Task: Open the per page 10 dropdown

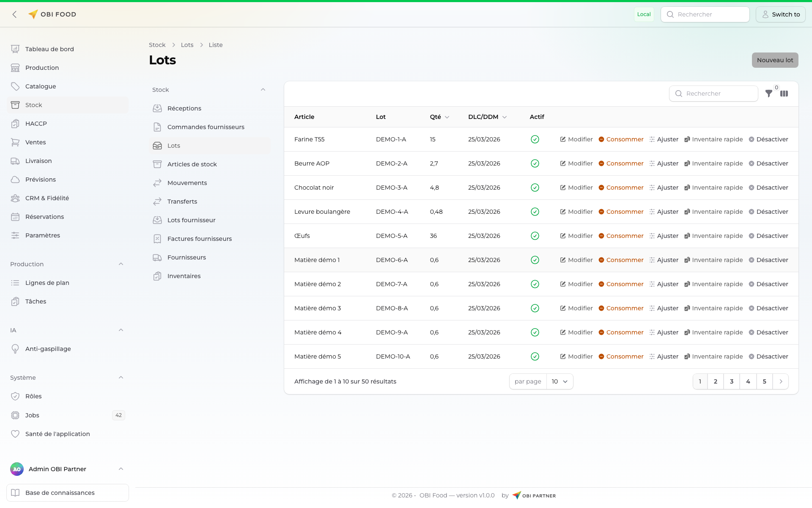Action: (559, 381)
